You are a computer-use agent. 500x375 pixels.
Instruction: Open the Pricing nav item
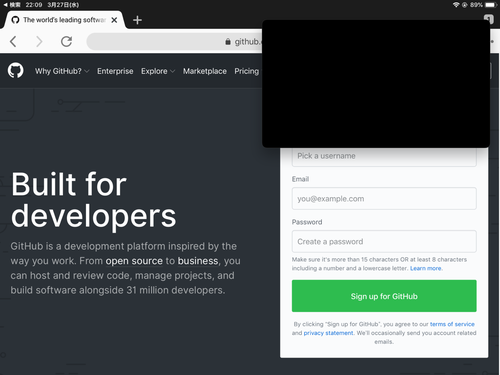[x=246, y=71]
